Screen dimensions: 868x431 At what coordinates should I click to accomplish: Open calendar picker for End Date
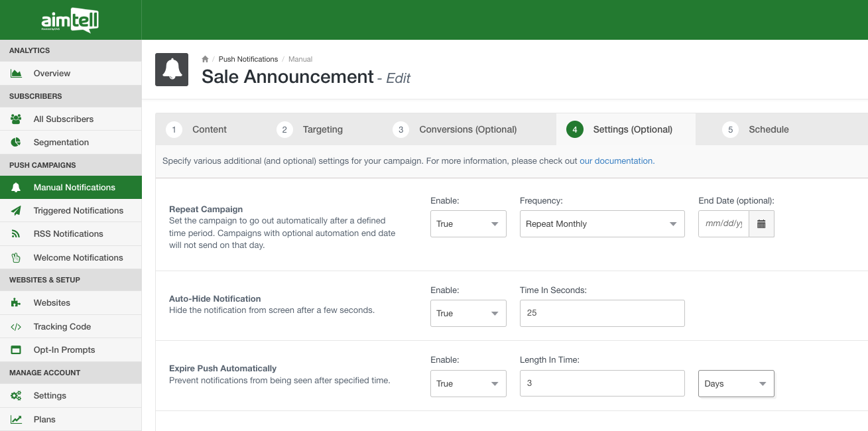(x=761, y=224)
